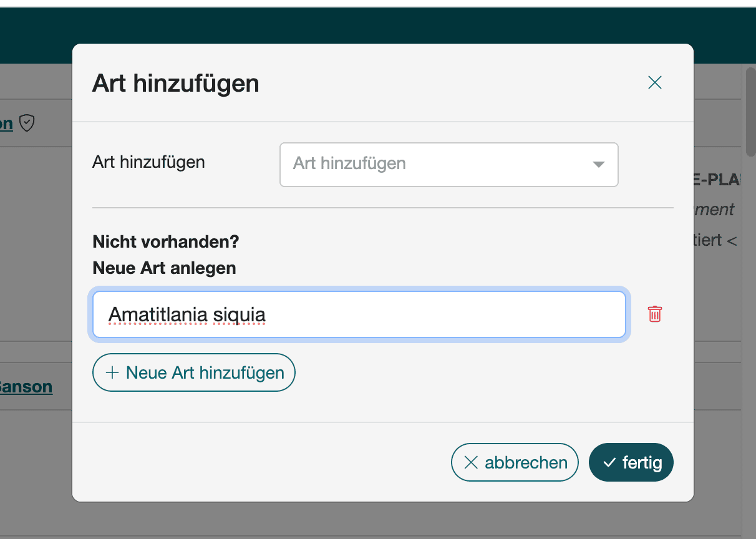
Task: Close the dialog with the X icon
Action: 654,82
